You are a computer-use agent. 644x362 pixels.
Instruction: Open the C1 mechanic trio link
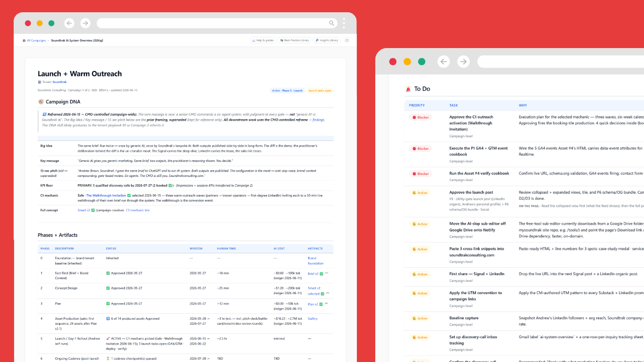(x=138, y=210)
